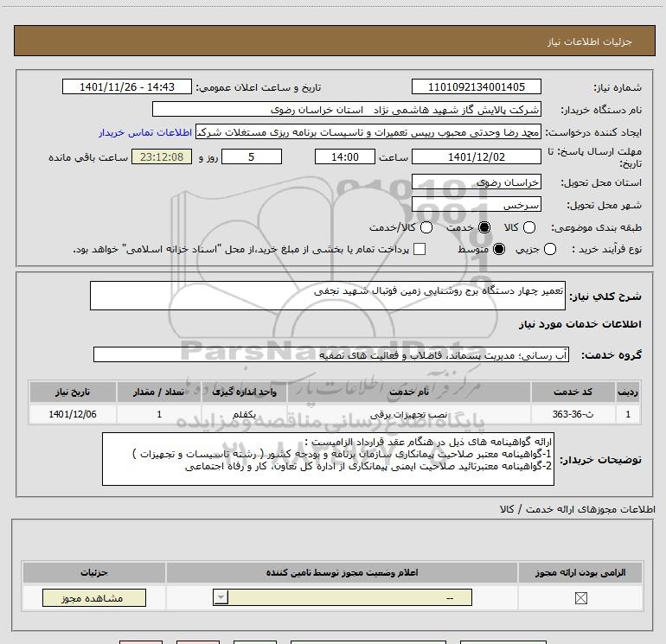Open the permit status dropdown arrow
The image size is (666, 644).
(x=221, y=597)
